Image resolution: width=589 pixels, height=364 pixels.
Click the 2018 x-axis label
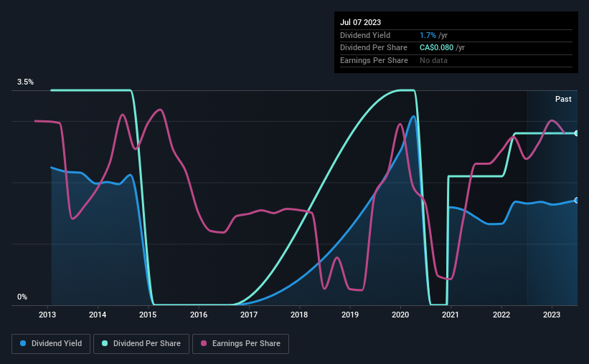tap(299, 315)
